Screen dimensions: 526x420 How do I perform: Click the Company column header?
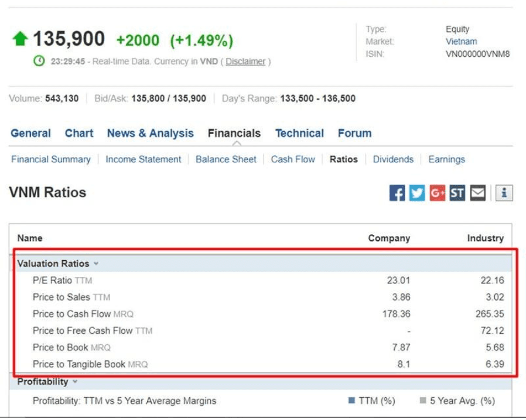389,238
